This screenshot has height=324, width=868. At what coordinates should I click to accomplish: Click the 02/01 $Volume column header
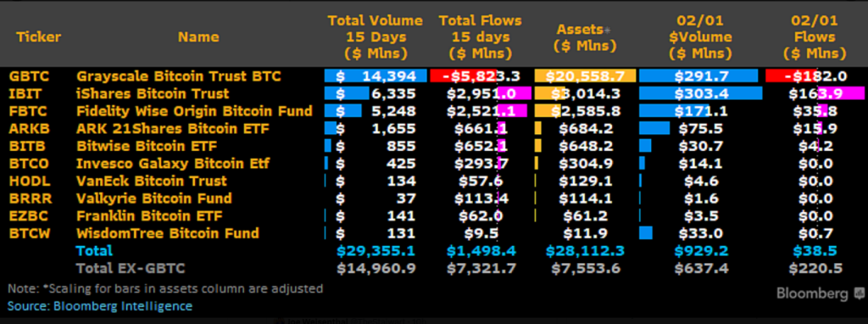(699, 37)
